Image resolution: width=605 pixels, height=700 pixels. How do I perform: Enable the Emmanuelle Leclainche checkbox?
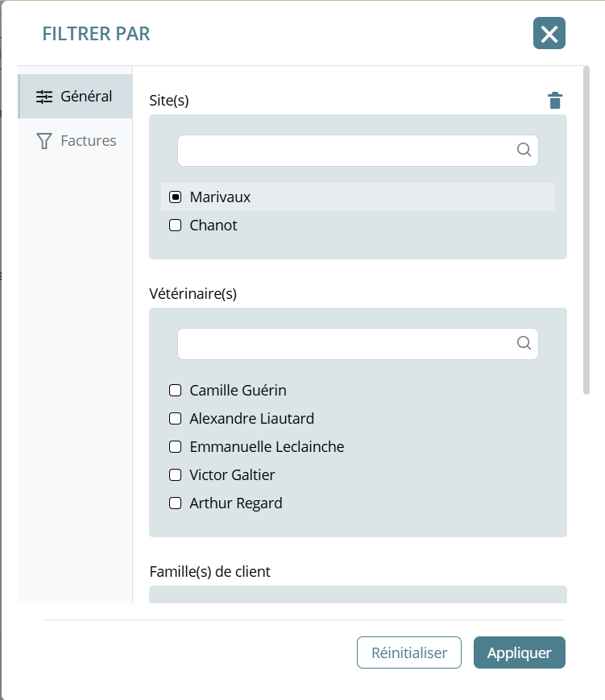pyautogui.click(x=175, y=447)
